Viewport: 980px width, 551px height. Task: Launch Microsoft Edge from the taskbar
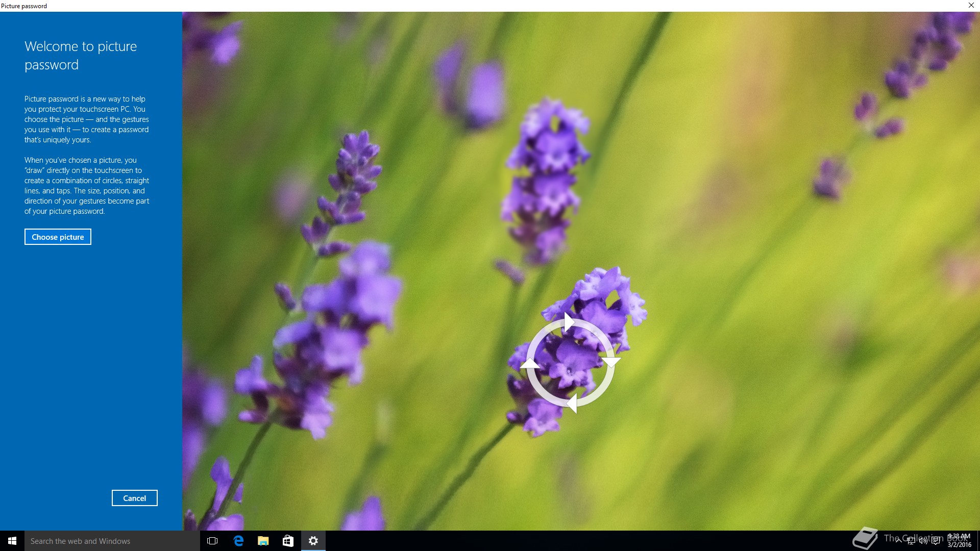[238, 541]
